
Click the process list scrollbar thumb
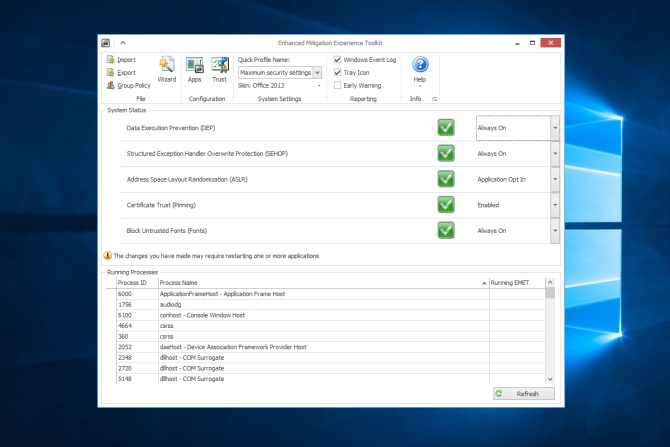pos(550,293)
